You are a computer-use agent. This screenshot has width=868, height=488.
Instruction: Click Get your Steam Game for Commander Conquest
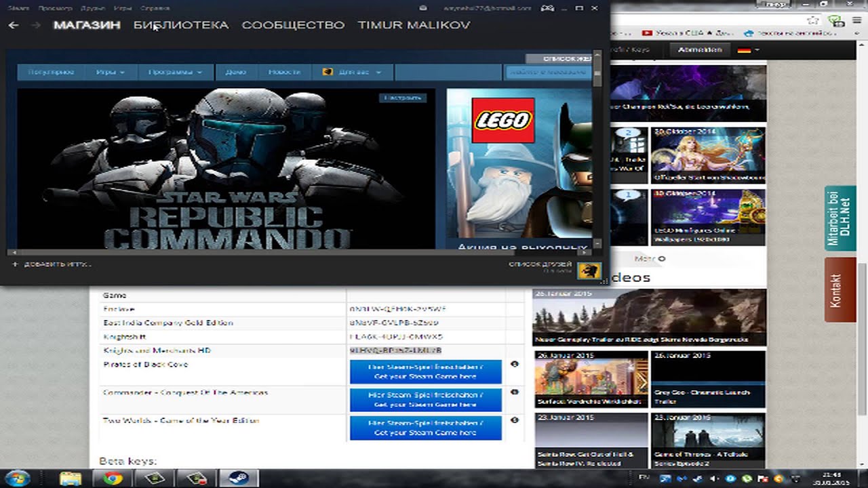pos(425,399)
